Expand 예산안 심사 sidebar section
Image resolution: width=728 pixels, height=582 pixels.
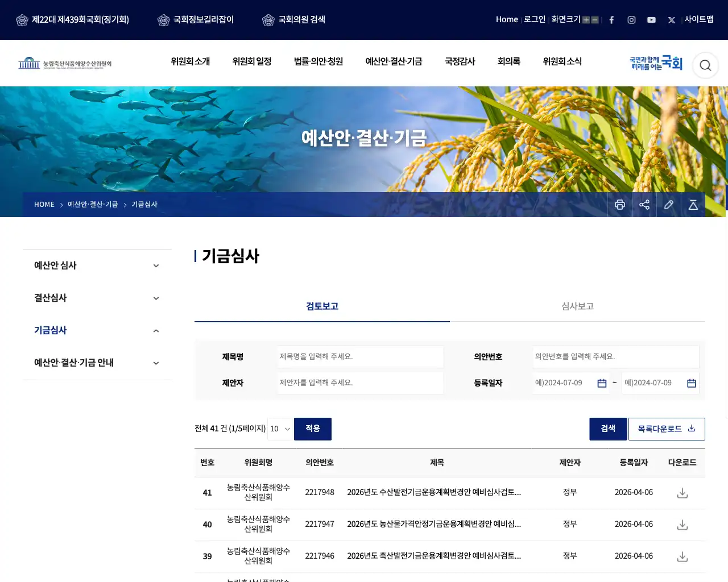[x=97, y=265]
